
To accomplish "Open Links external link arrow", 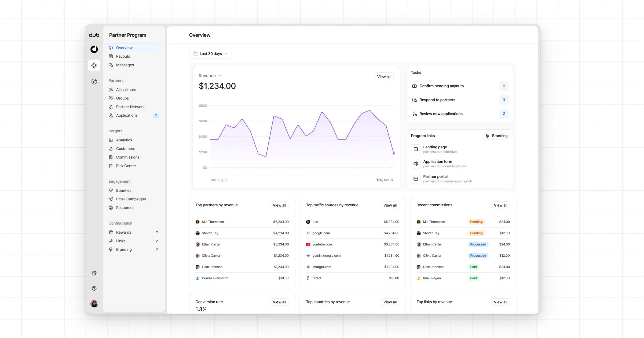I will tap(157, 241).
